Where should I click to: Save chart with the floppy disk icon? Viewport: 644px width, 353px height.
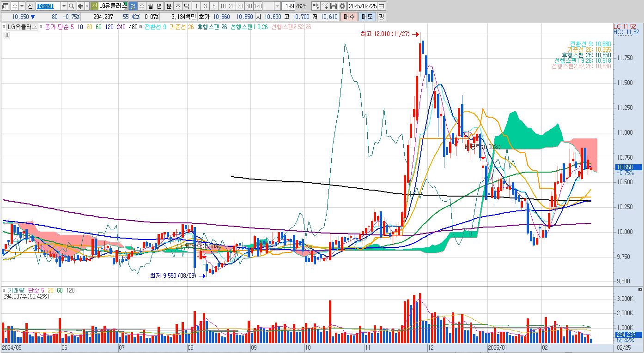[334, 6]
